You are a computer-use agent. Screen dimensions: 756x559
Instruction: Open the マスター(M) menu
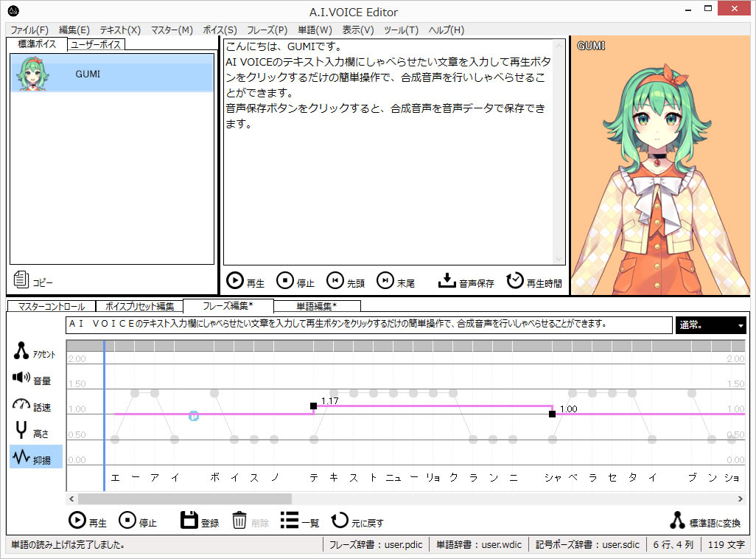[x=172, y=30]
